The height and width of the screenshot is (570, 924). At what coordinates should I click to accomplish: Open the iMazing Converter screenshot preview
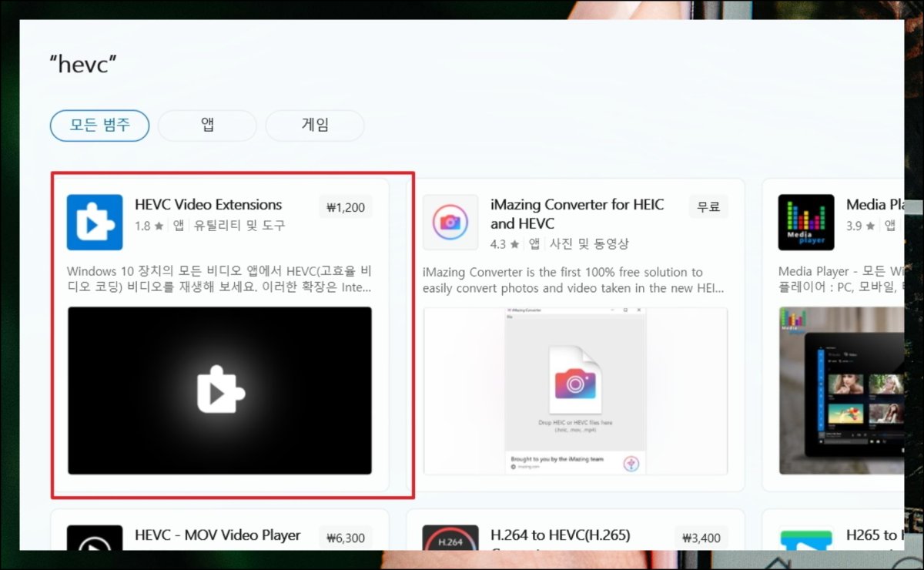click(x=575, y=391)
